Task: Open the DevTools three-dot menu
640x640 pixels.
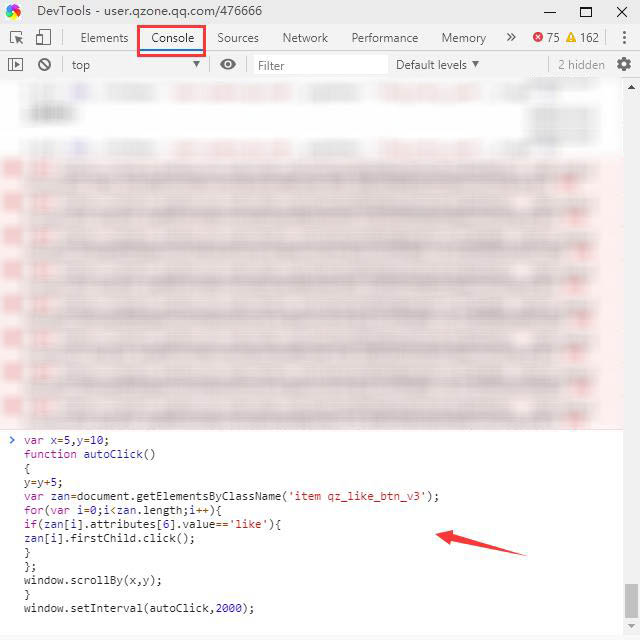Action: pyautogui.click(x=622, y=38)
